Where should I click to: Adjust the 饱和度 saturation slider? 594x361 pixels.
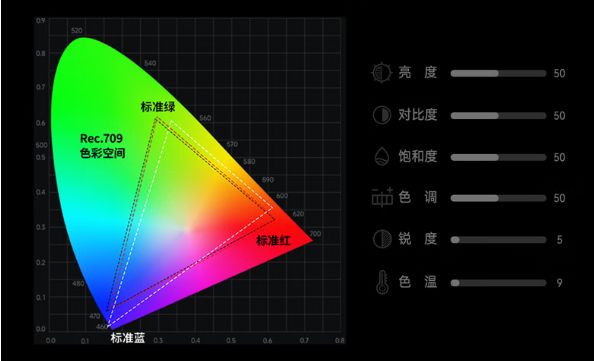(498, 157)
